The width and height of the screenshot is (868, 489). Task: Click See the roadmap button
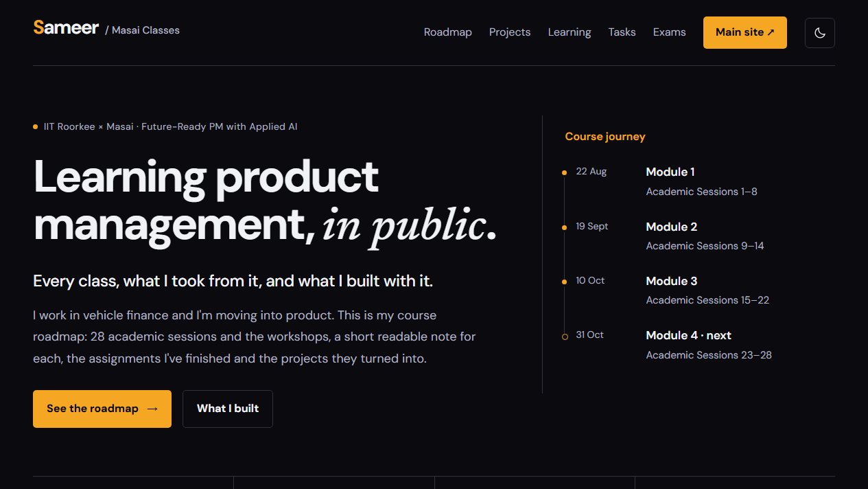point(102,409)
